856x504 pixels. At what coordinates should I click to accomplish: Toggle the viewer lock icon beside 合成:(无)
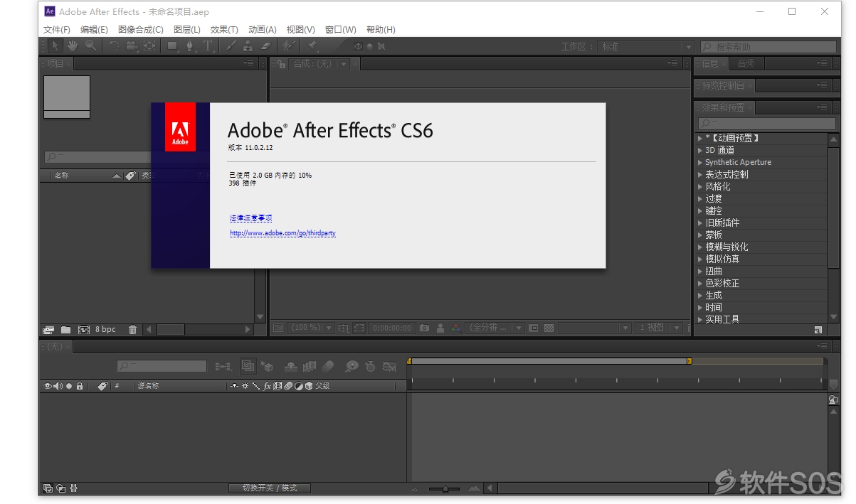[282, 64]
